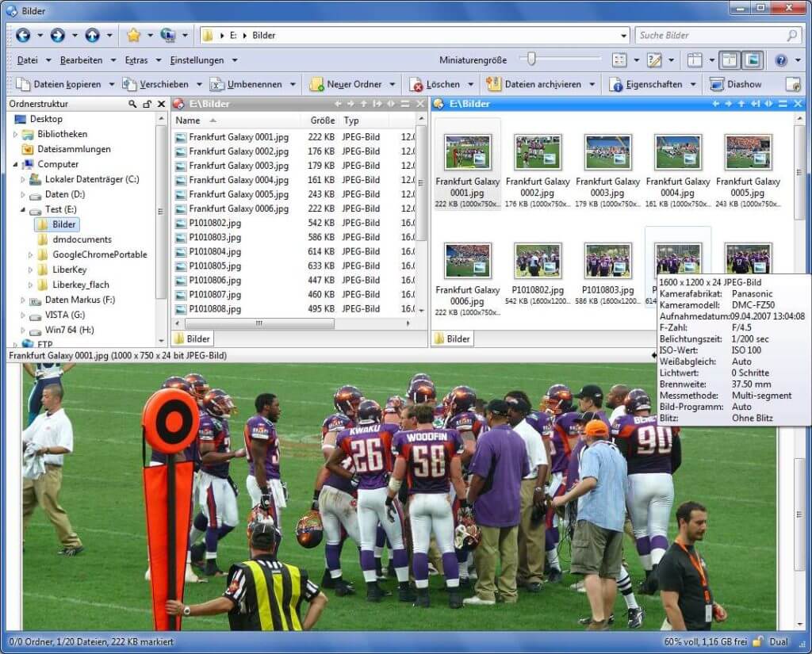Click the Löschen delete icon

tap(416, 84)
